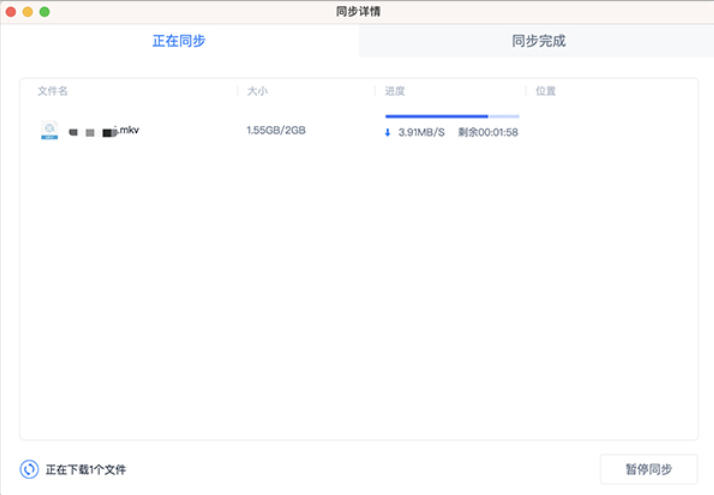Click the 位置 column header

point(545,91)
